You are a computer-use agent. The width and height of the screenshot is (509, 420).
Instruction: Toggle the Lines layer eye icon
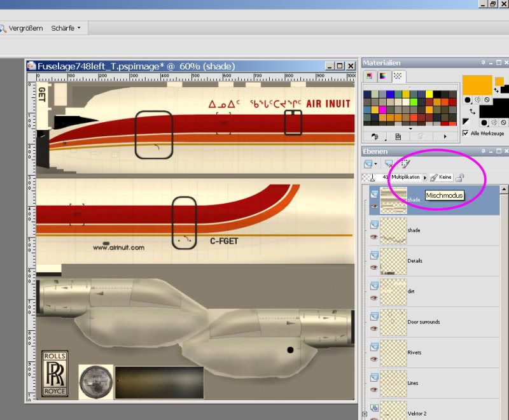374,389
